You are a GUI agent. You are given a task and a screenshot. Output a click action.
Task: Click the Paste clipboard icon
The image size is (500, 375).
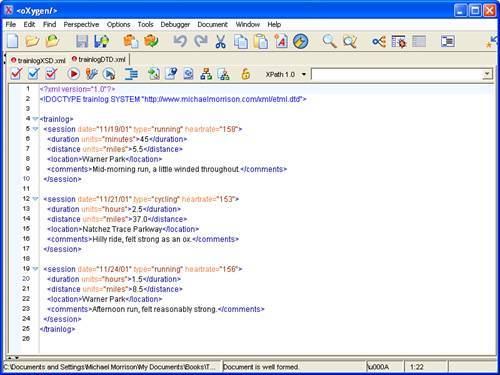pos(261,41)
